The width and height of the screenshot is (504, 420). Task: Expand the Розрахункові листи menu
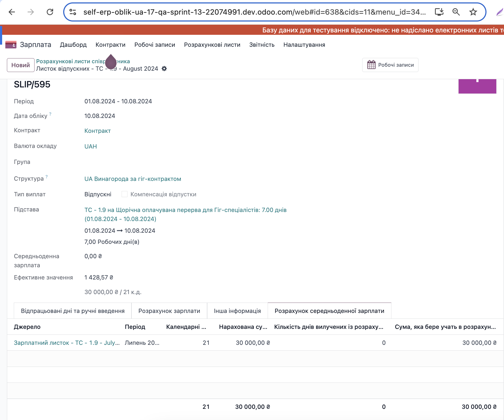click(x=212, y=45)
